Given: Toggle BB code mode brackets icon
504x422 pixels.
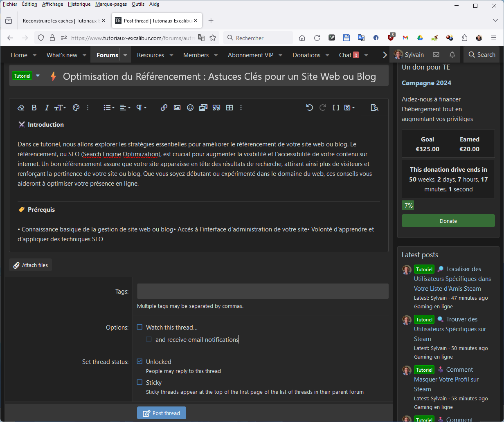Looking at the screenshot, I should point(335,108).
